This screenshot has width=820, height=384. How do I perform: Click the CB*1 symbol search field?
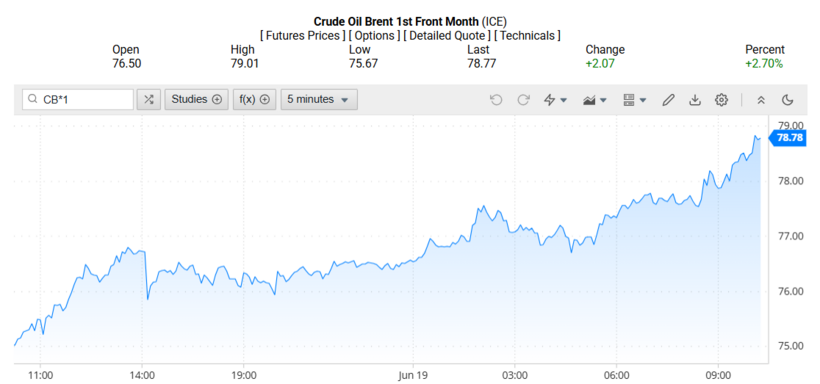tap(78, 99)
